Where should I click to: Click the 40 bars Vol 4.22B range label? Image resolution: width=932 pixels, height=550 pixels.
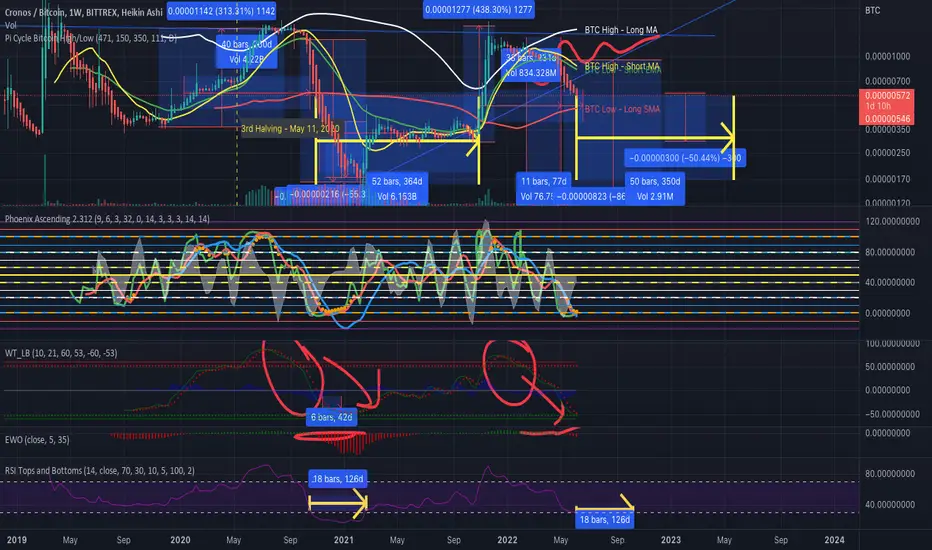(x=246, y=52)
